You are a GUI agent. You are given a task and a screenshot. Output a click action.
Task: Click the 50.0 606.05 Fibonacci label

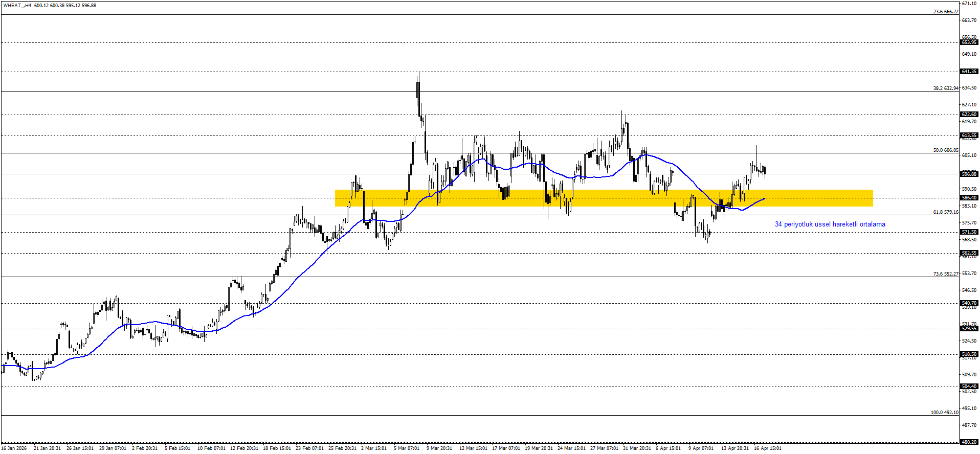pyautogui.click(x=945, y=150)
